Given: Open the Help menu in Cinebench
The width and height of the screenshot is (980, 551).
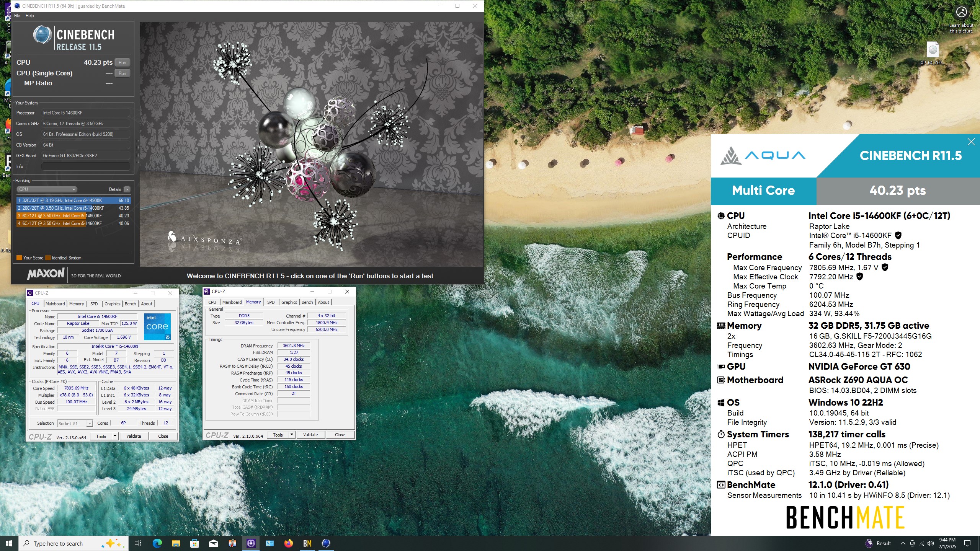Looking at the screenshot, I should point(29,16).
